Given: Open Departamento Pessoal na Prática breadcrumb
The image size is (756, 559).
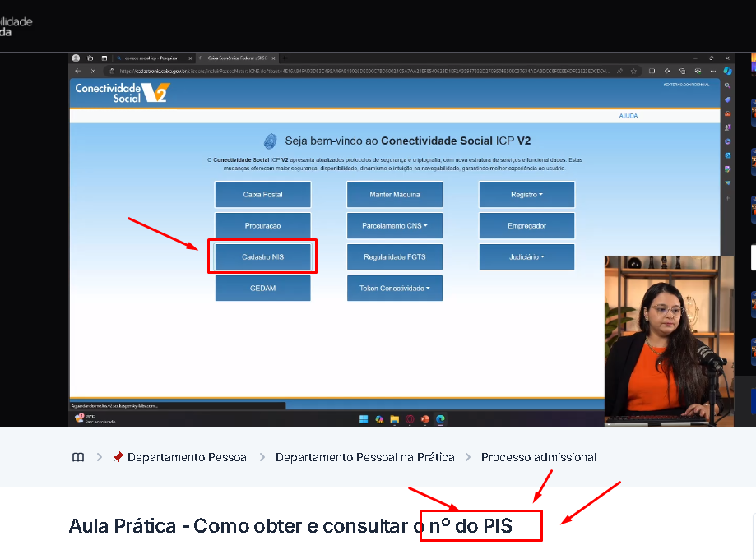Looking at the screenshot, I should [x=365, y=457].
